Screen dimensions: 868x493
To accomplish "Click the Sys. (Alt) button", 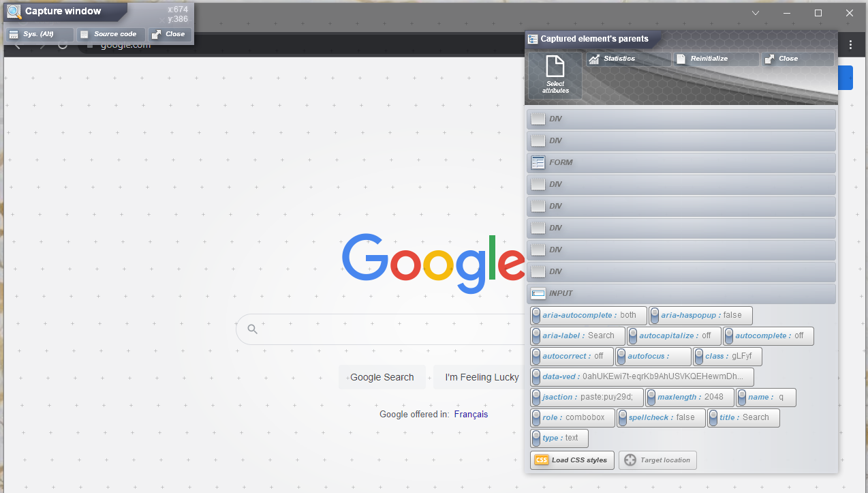I will coord(40,34).
